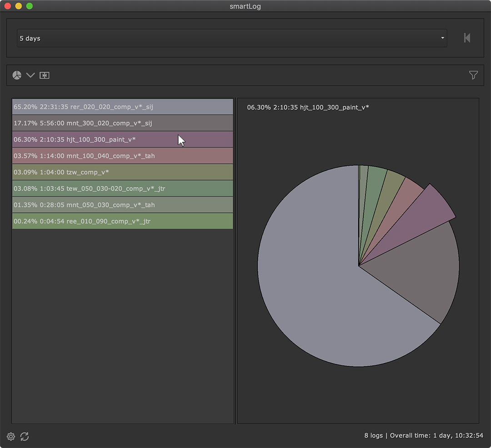Expand the chevron next to pie icon
491x448 pixels.
click(30, 75)
